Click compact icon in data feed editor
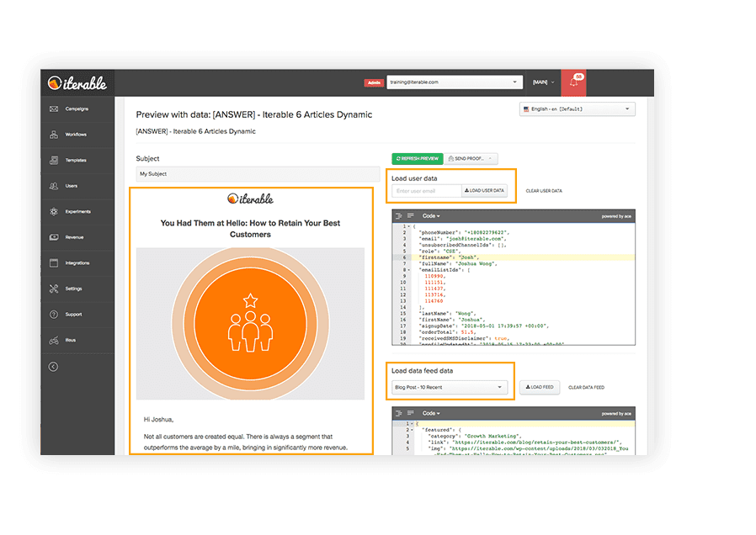 410,413
